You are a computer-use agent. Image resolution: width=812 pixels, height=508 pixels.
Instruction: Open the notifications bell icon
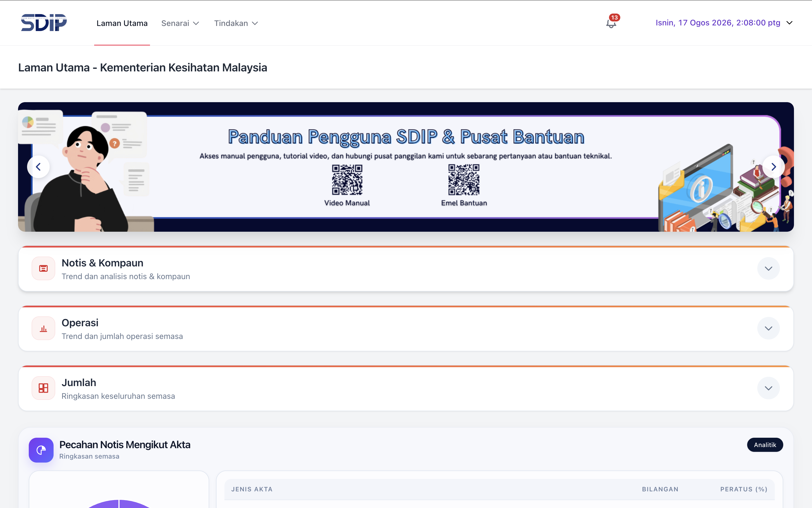tap(611, 23)
